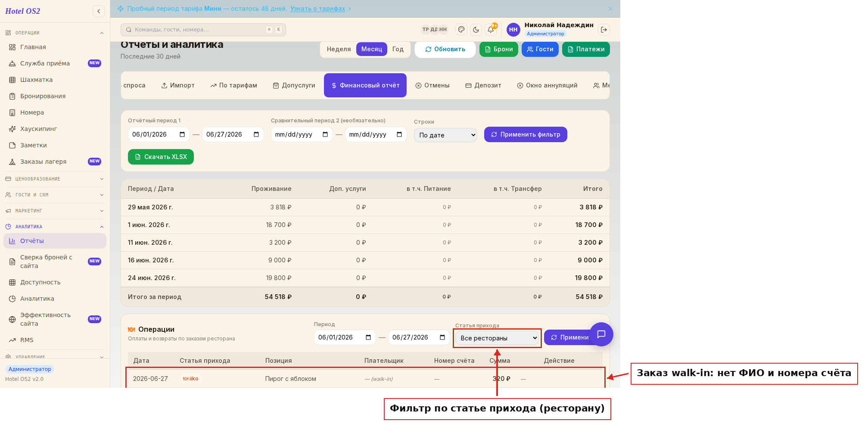Viewport: 868px width, 430px height.
Task: Toggle dark mode moon icon
Action: pyautogui.click(x=476, y=30)
